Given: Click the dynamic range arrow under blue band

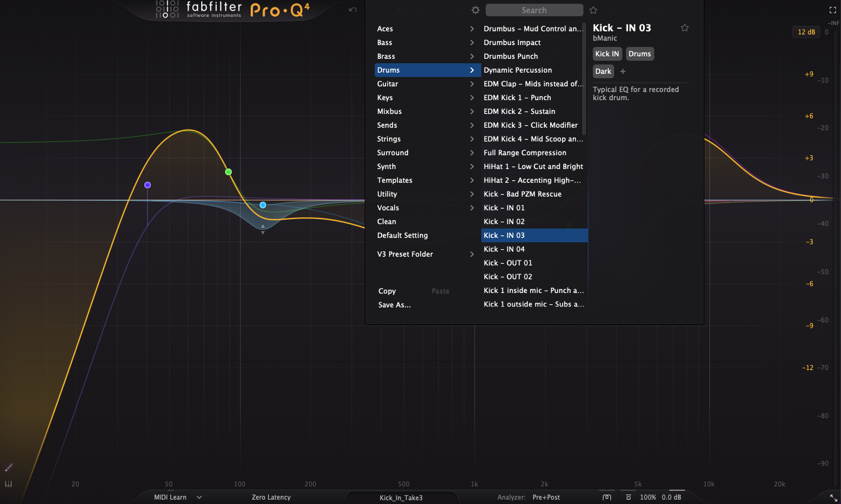Looking at the screenshot, I should pos(263,229).
